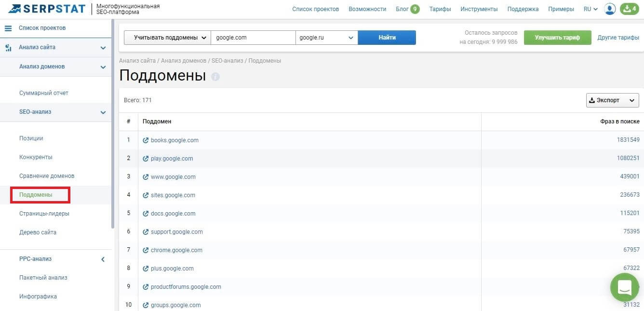The height and width of the screenshot is (311, 644).
Task: Open the RU language selector
Action: click(590, 9)
